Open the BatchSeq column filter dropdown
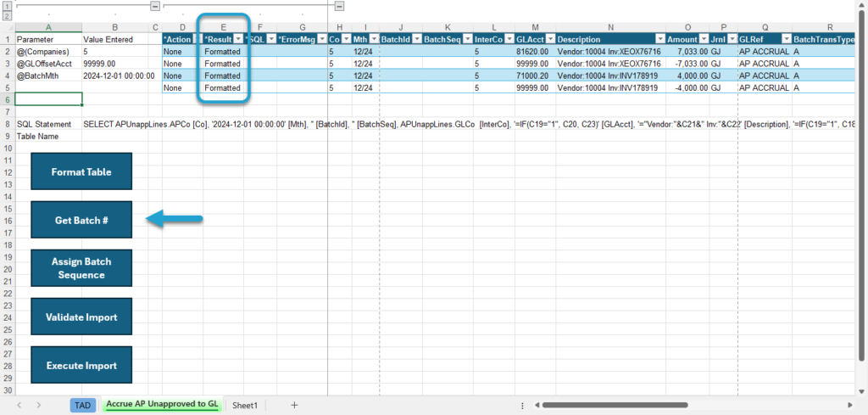This screenshot has height=415, width=868. 467,39
